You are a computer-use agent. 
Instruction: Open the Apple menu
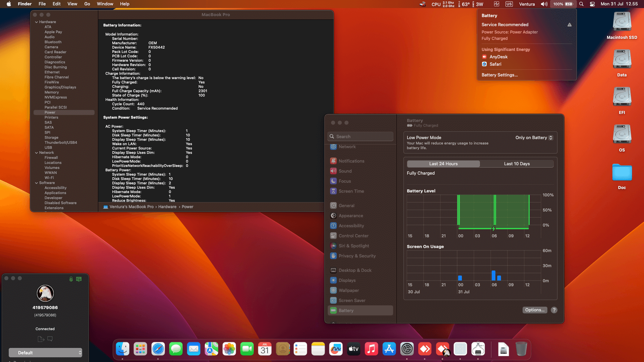(9, 4)
